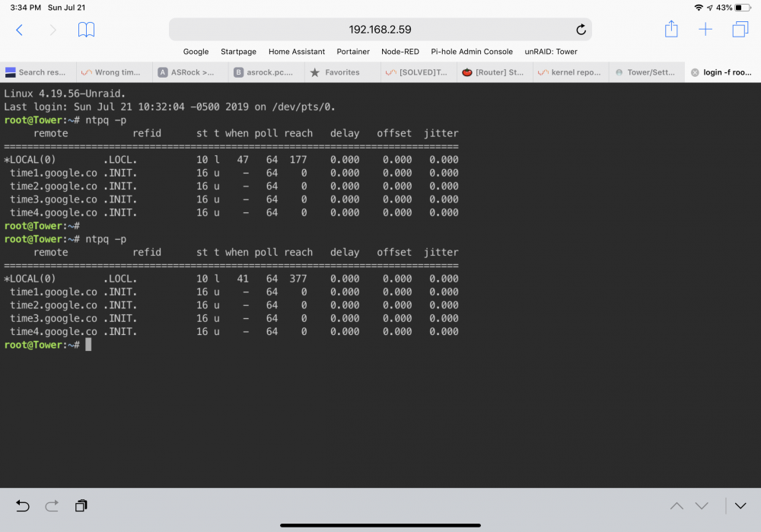Switch to the 'ASRock >...' tab
Image resolution: width=761 pixels, height=532 pixels.
(190, 72)
